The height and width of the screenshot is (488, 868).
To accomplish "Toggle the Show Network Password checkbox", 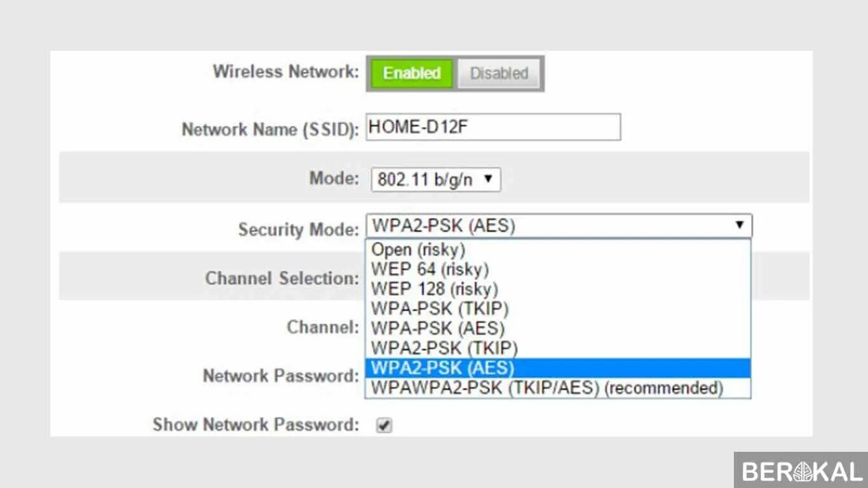I will coord(384,425).
